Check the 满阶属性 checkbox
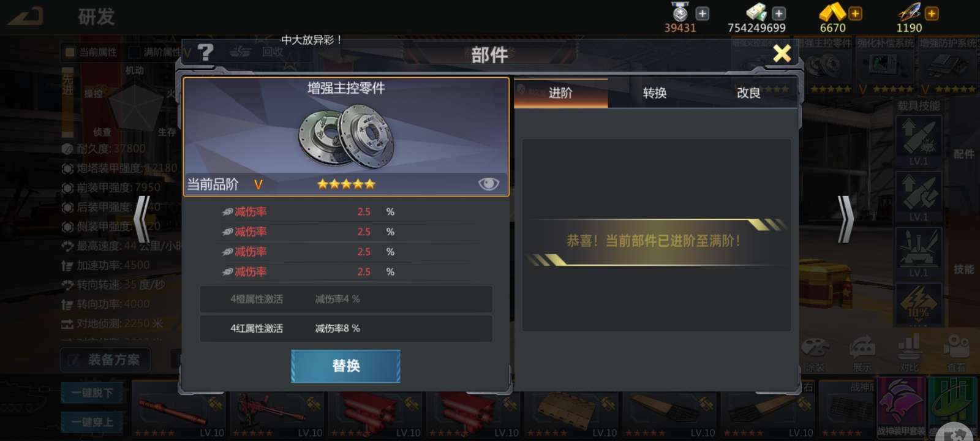980x441 pixels. click(135, 52)
